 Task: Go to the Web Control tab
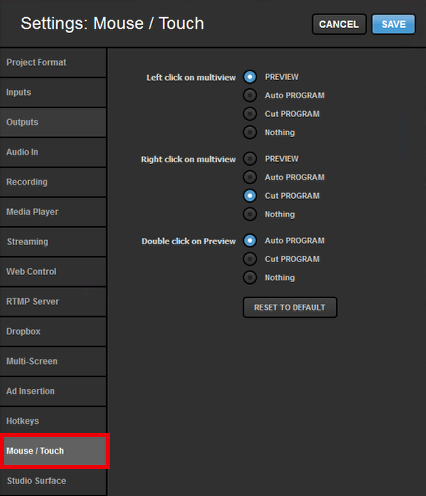point(53,272)
